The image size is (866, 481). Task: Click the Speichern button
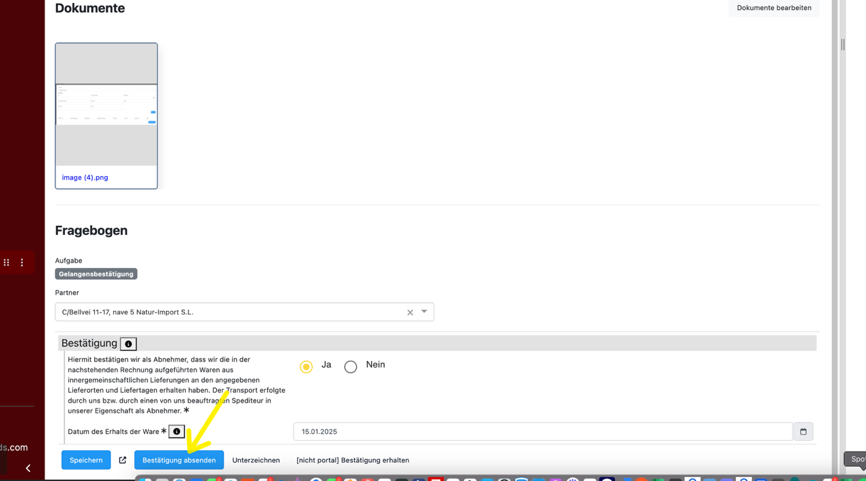coord(86,460)
